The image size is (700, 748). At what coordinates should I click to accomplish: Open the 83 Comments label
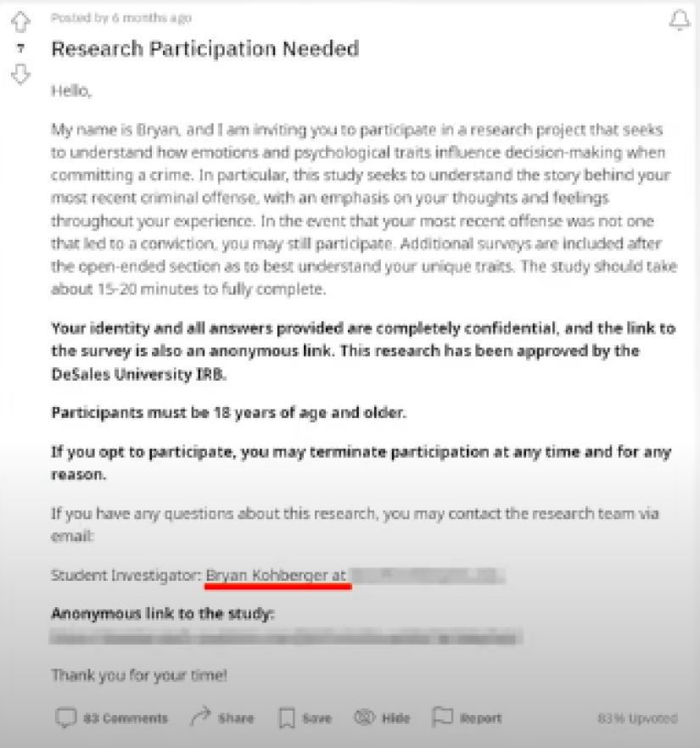tap(125, 718)
